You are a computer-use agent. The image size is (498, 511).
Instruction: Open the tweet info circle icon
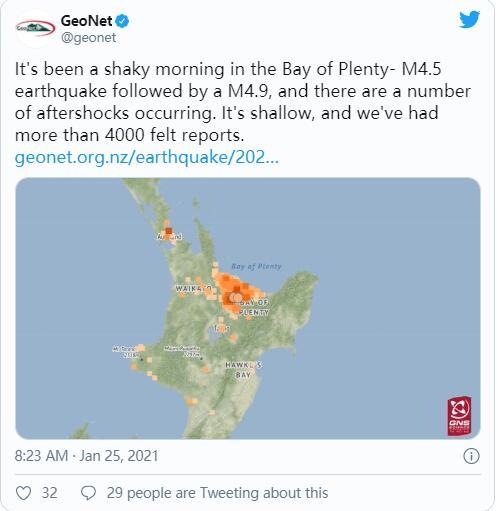pos(471,456)
